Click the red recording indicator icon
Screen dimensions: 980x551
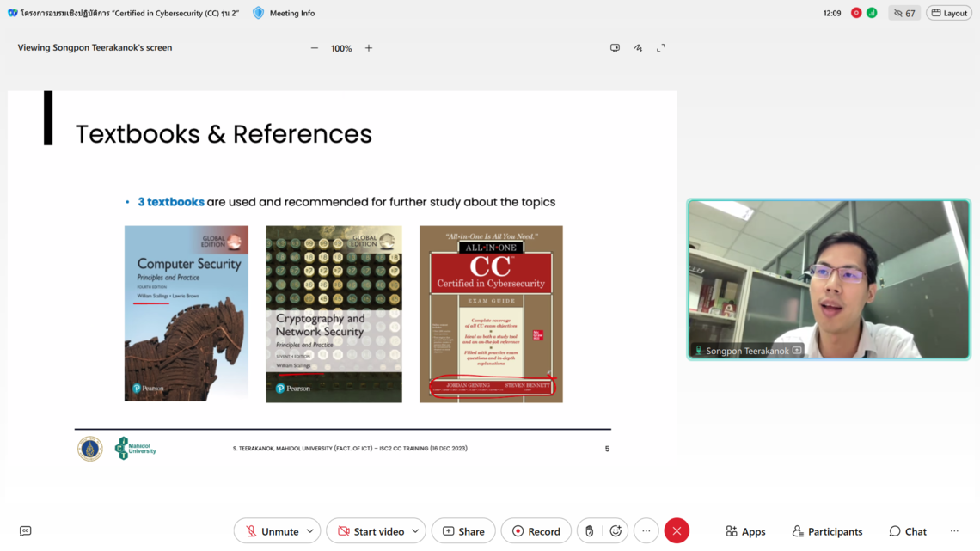856,13
